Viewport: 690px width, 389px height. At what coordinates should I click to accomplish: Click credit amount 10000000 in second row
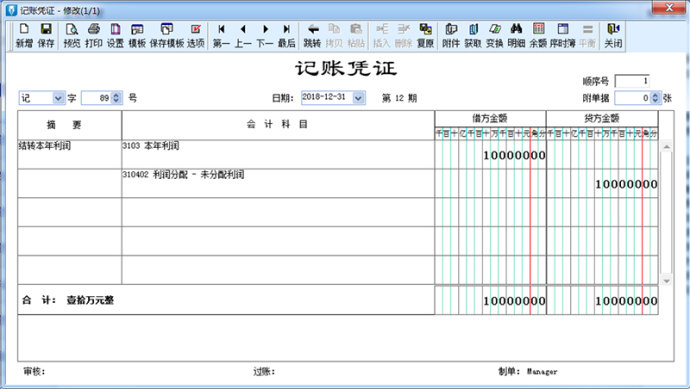[626, 184]
